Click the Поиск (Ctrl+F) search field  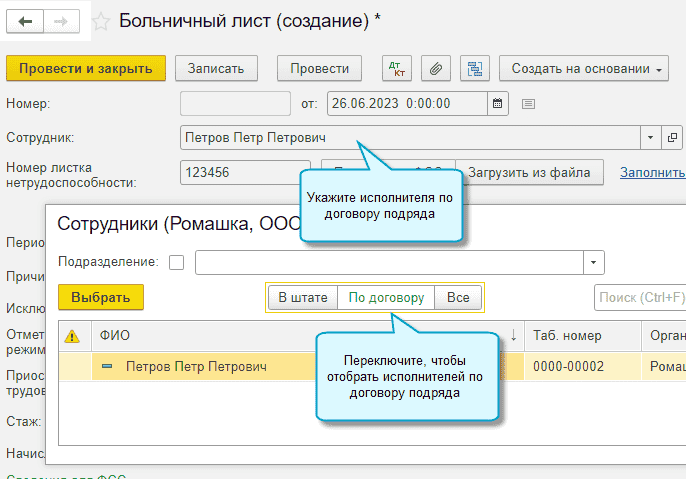[x=640, y=298]
